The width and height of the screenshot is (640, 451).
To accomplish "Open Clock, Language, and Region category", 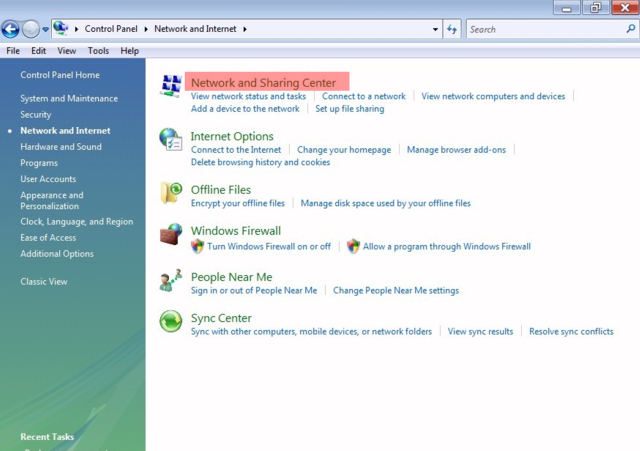I will 77,222.
